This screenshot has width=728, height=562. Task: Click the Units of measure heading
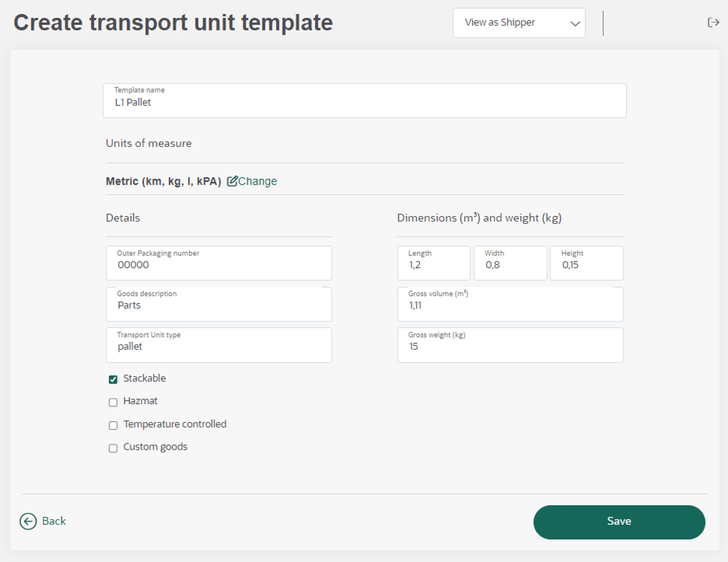(149, 143)
